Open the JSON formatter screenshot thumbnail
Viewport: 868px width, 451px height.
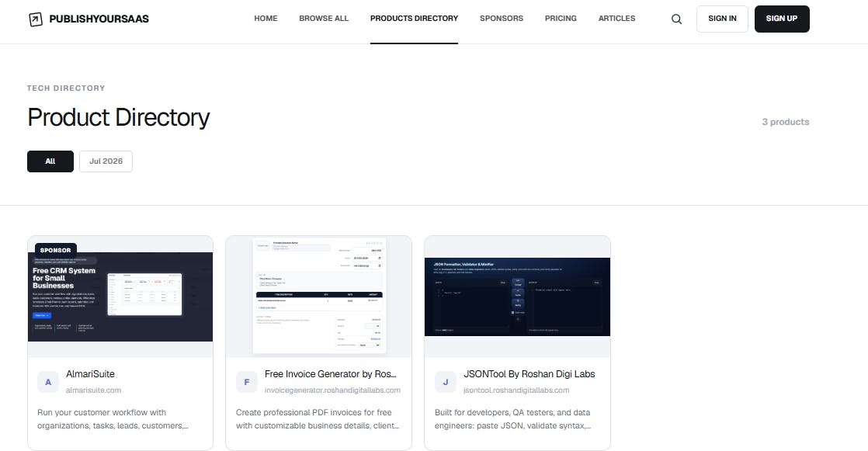tap(517, 297)
